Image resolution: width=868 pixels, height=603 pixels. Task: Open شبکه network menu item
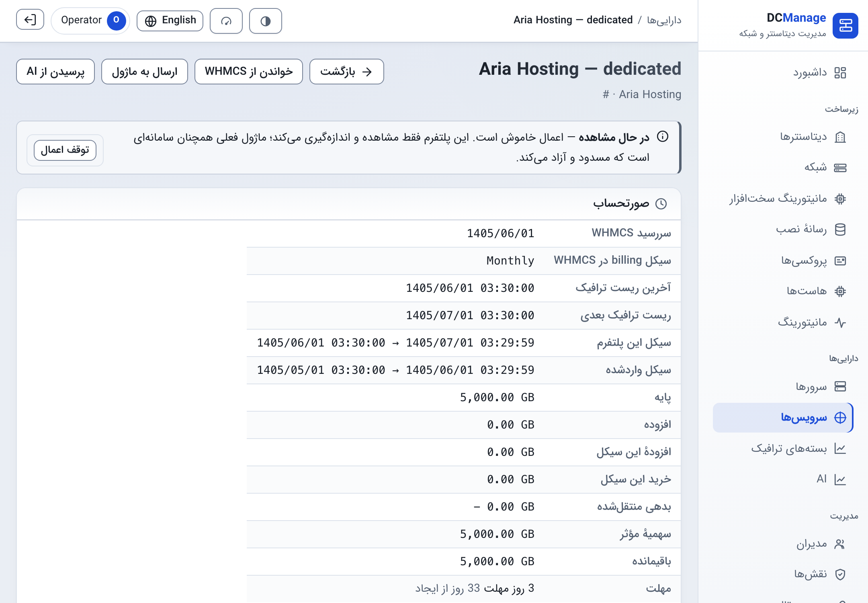click(783, 167)
